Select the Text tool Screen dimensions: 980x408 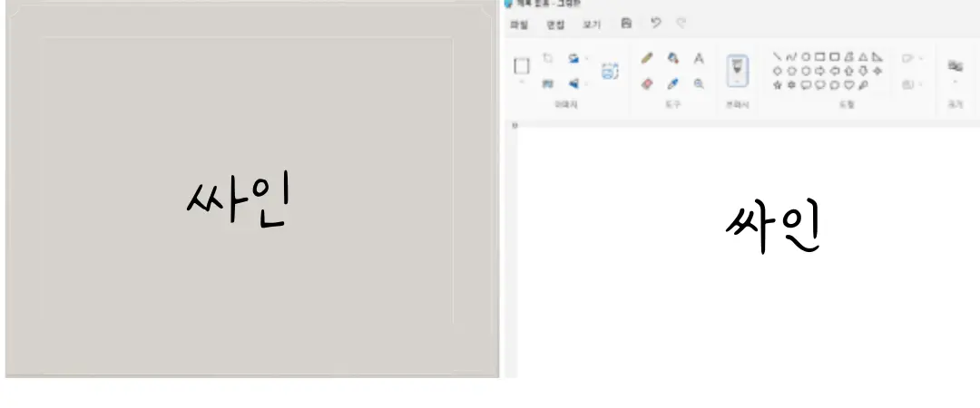coord(699,58)
